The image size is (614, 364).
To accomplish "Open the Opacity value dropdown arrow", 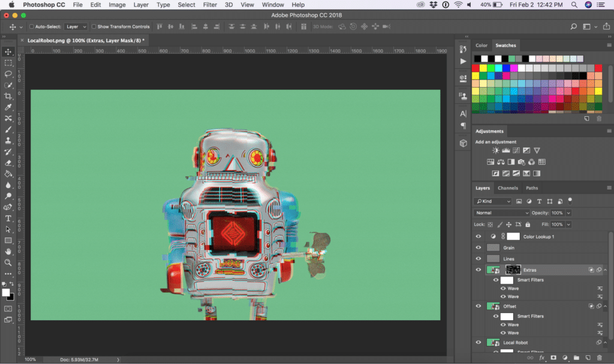I will pos(568,213).
